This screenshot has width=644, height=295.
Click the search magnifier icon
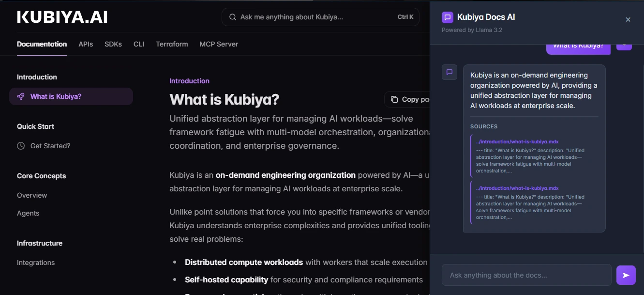(x=233, y=17)
